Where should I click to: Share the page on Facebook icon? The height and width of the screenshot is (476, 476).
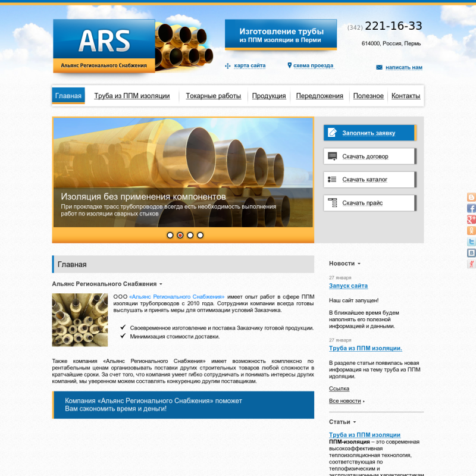pos(471,208)
